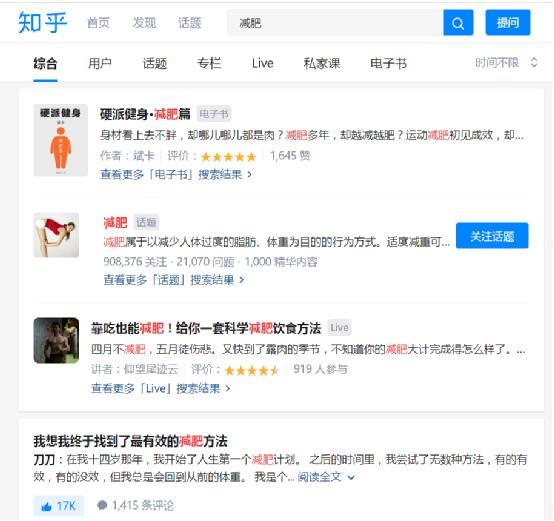Click the star rating of the Live result
Viewport: 554px width, 521px height.
tap(252, 371)
